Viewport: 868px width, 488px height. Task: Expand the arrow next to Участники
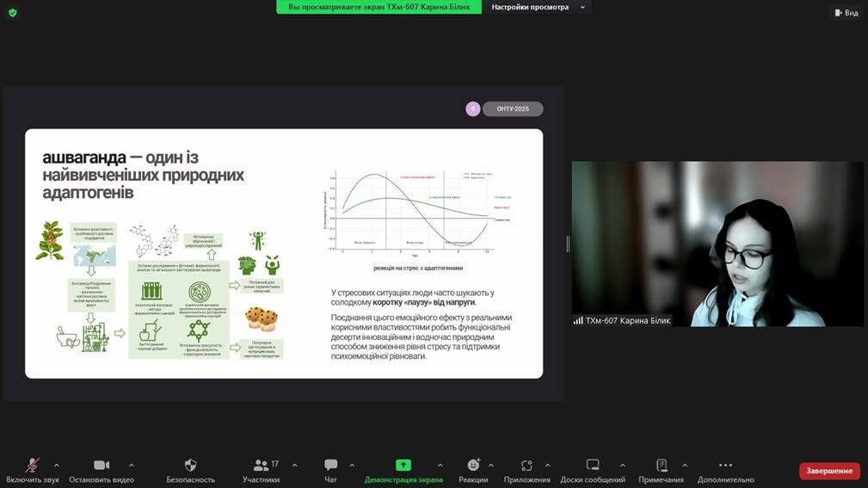[294, 465]
